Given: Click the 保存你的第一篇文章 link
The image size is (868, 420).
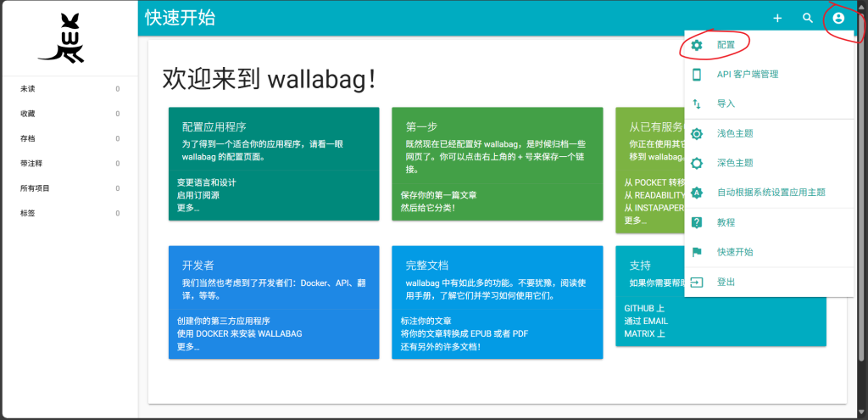Looking at the screenshot, I should (438, 195).
